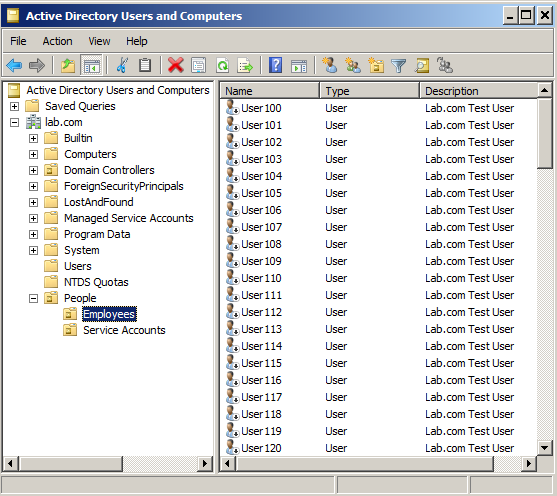The image size is (557, 496).
Task: Expand the Computers container
Action: (x=33, y=154)
